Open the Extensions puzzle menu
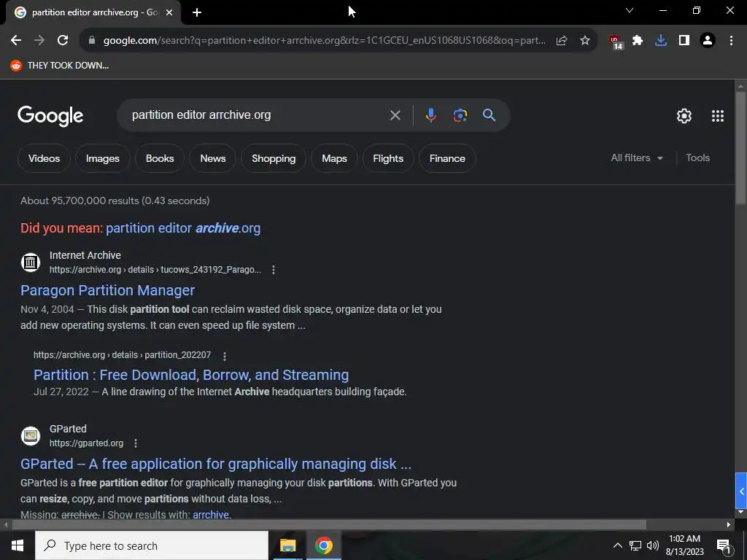 638,41
